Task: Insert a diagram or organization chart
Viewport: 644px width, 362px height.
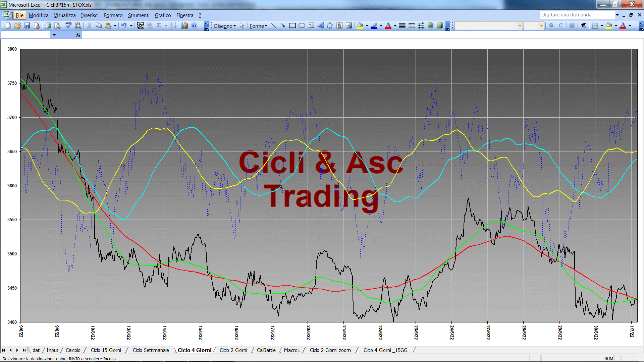Action: [330, 25]
